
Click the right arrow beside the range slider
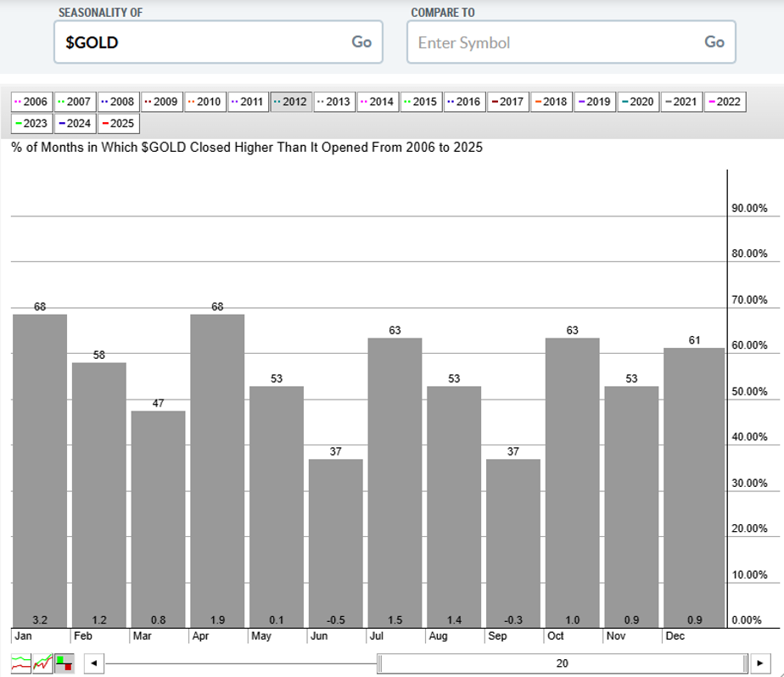point(762,663)
